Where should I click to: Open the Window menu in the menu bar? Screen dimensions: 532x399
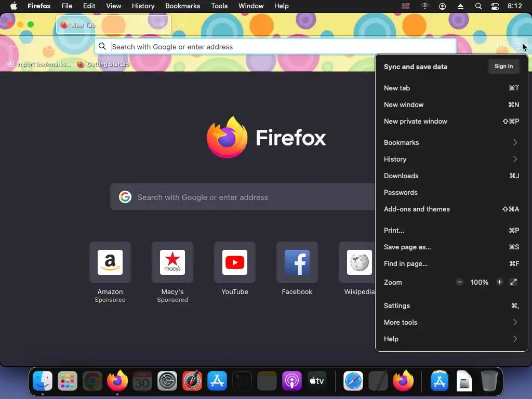click(251, 6)
